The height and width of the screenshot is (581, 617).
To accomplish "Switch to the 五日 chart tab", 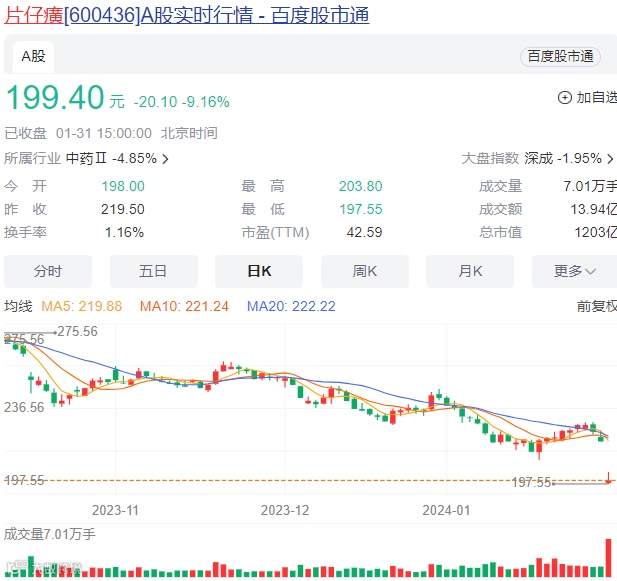I will (x=153, y=271).
